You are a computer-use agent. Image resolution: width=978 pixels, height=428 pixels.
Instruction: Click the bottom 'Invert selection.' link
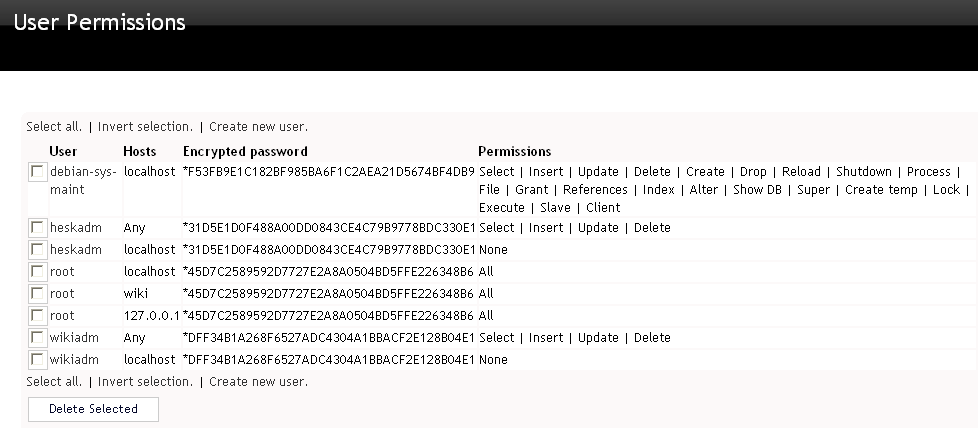click(145, 382)
